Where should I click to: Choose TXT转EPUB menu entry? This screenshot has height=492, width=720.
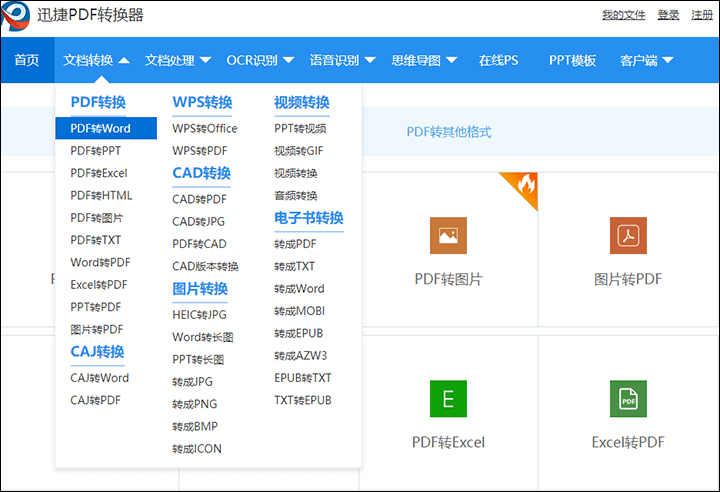tap(303, 401)
